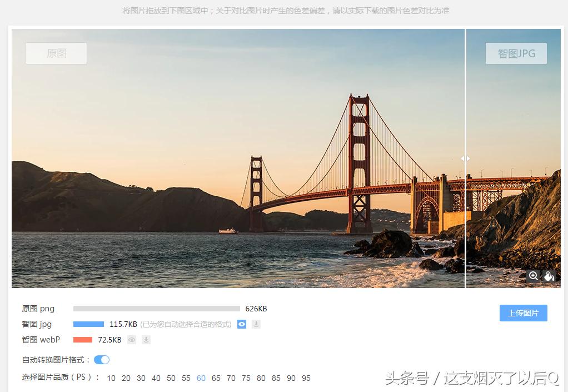Switch to the 智图JPG view

tap(516, 53)
